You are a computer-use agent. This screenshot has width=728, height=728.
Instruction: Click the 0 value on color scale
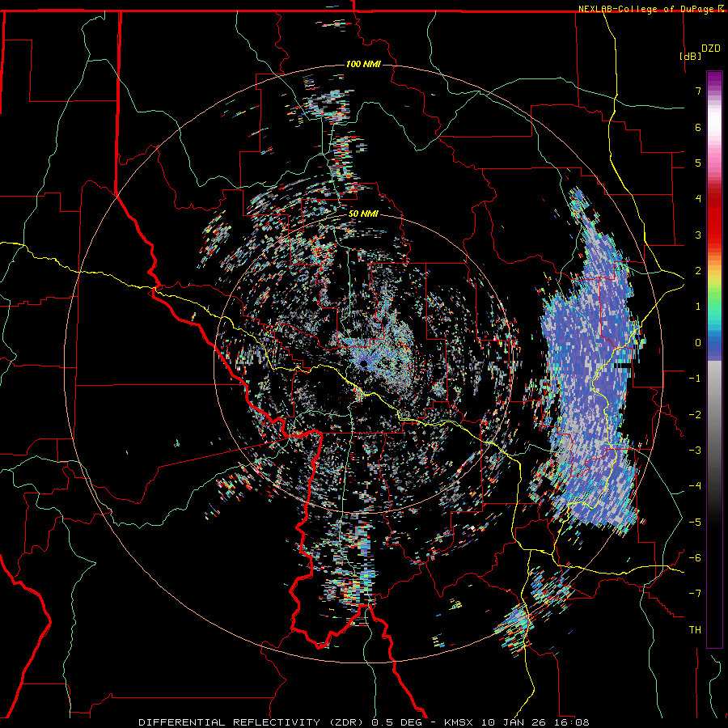point(698,343)
